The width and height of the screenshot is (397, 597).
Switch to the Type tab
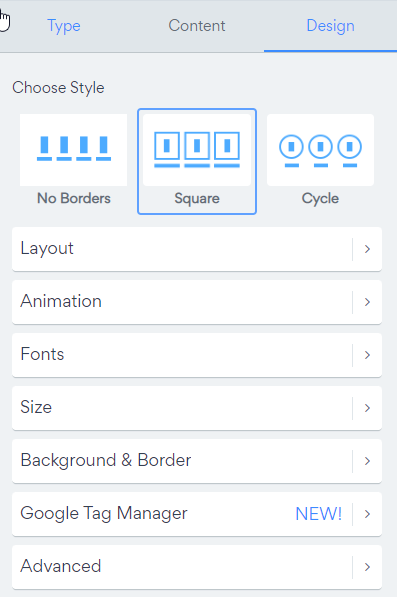coord(64,26)
